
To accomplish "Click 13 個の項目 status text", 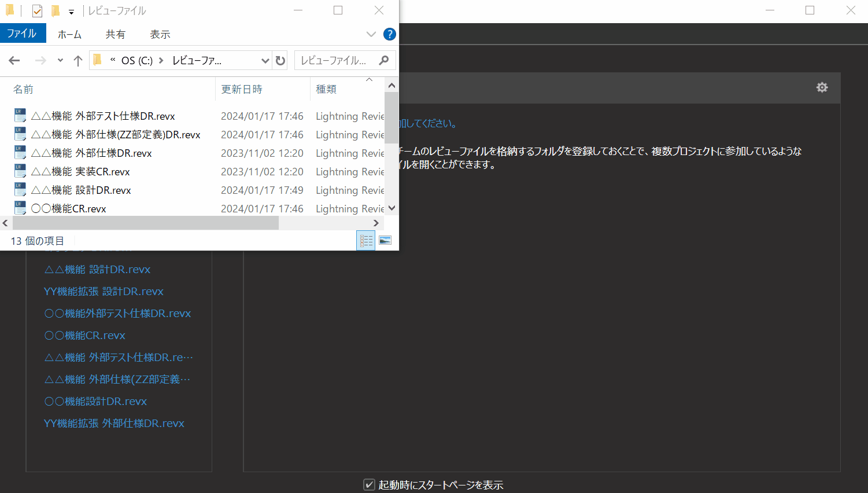I will [x=37, y=241].
